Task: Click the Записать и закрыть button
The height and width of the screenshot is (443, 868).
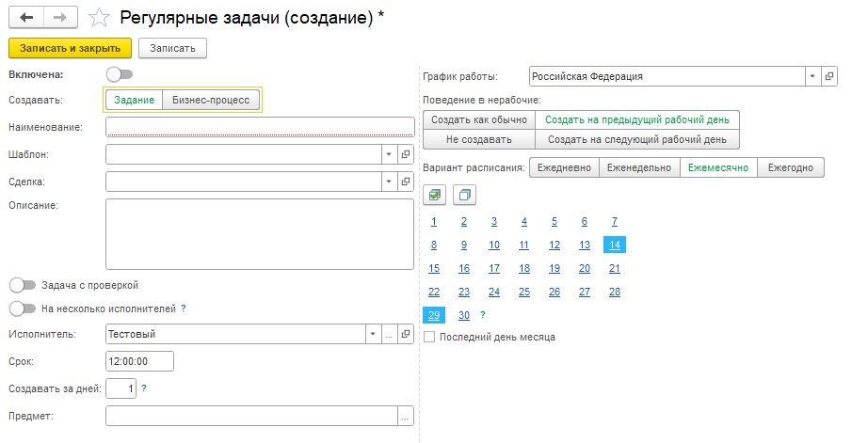Action: click(x=71, y=48)
